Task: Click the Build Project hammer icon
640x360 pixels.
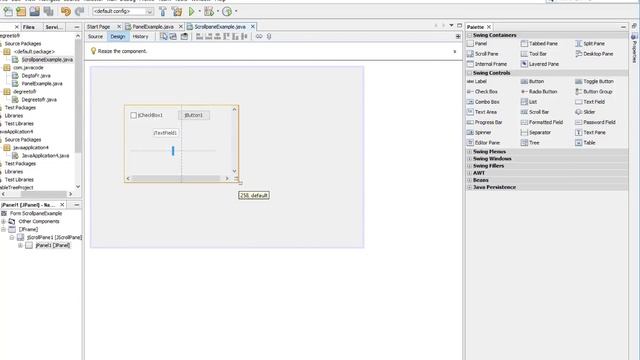Action: point(163,11)
